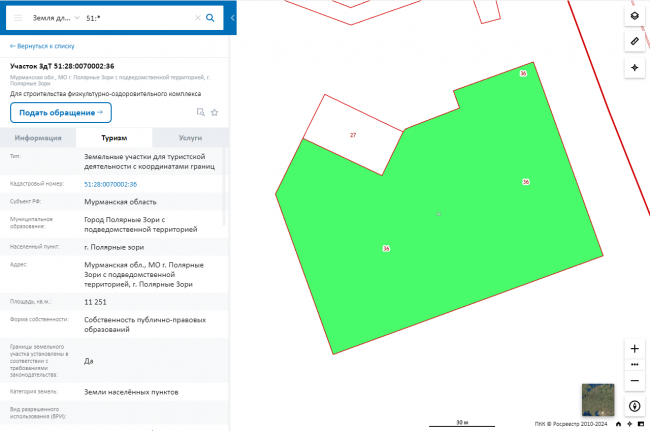Collapse the side panel with arrow
Image resolution: width=650 pixels, height=431 pixels.
[x=232, y=18]
